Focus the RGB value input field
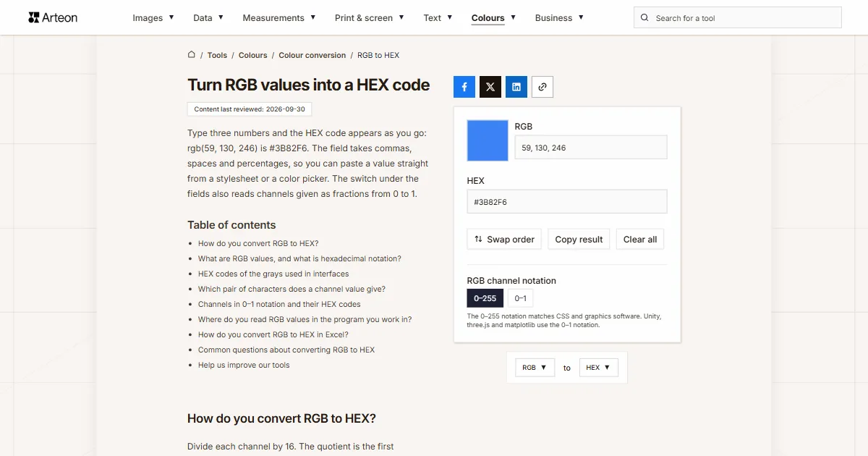 pos(591,148)
